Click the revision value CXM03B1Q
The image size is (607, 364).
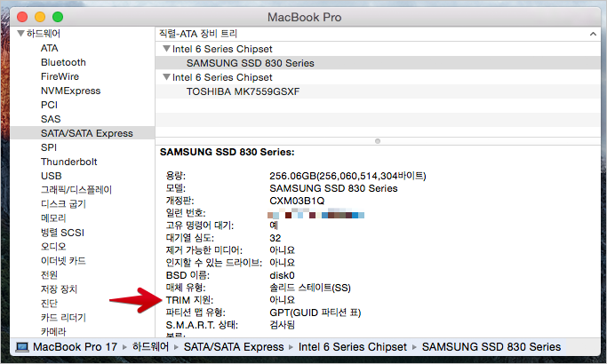pos(297,201)
